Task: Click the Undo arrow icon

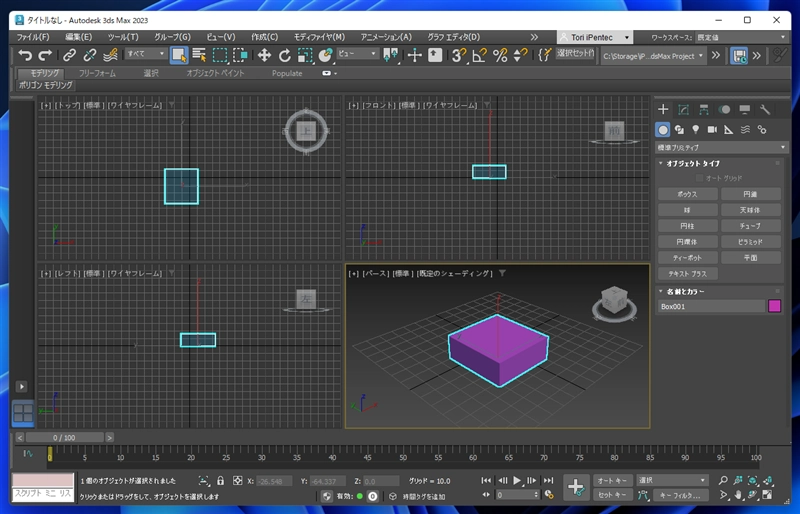Action: coord(24,55)
